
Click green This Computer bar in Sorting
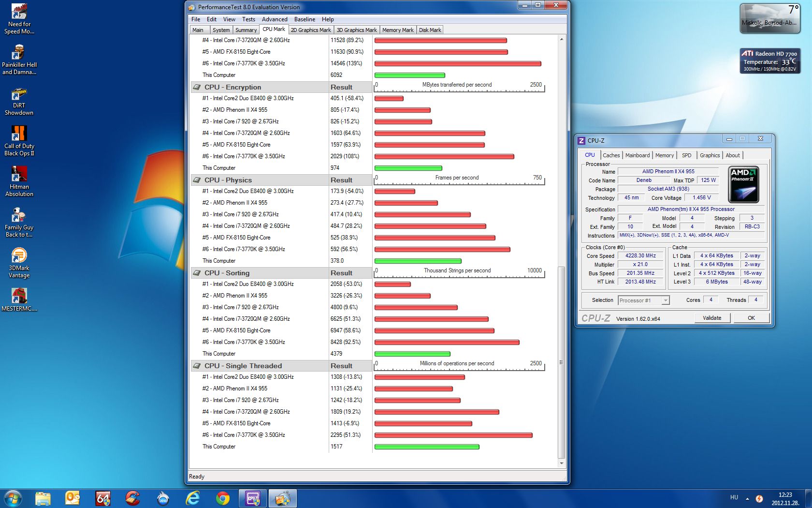click(x=412, y=354)
